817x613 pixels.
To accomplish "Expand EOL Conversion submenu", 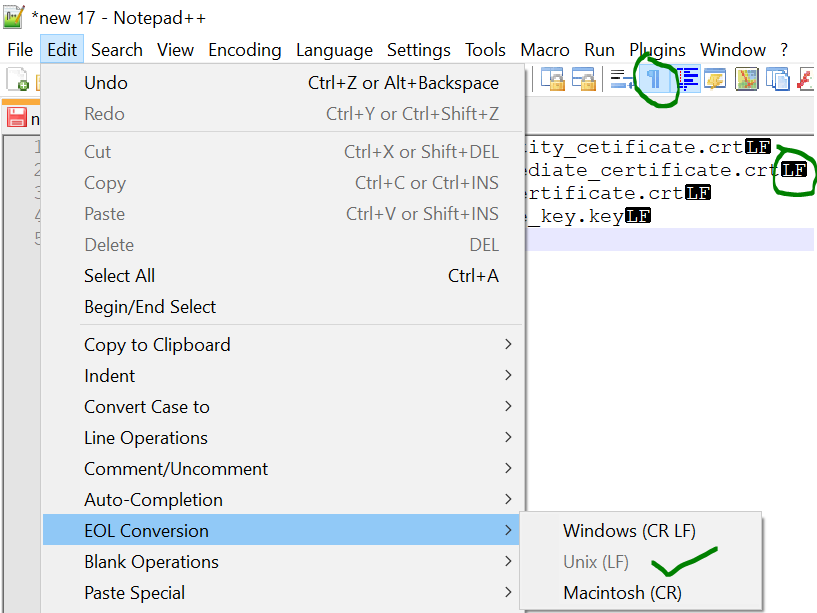I will [282, 531].
